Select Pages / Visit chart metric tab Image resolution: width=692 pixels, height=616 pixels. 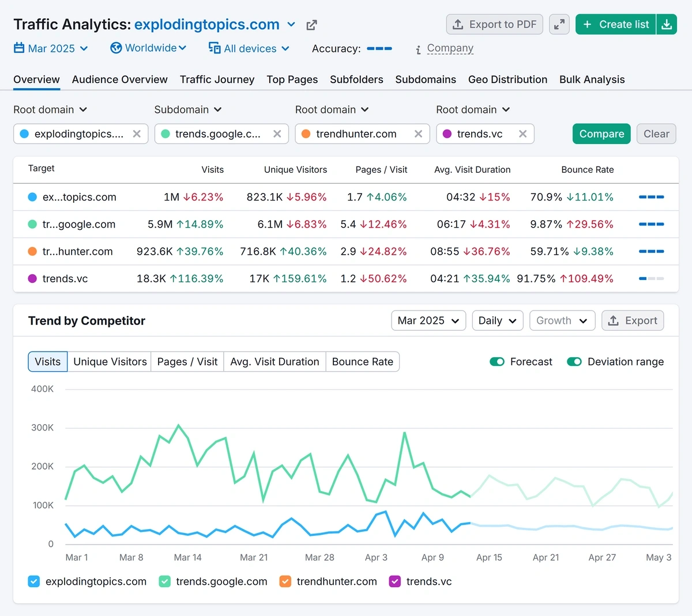(187, 362)
